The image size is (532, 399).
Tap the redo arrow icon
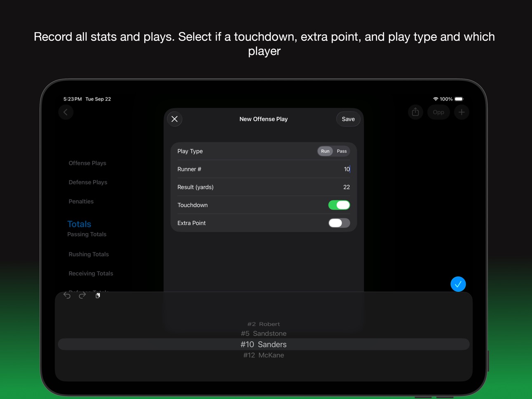[x=82, y=296]
